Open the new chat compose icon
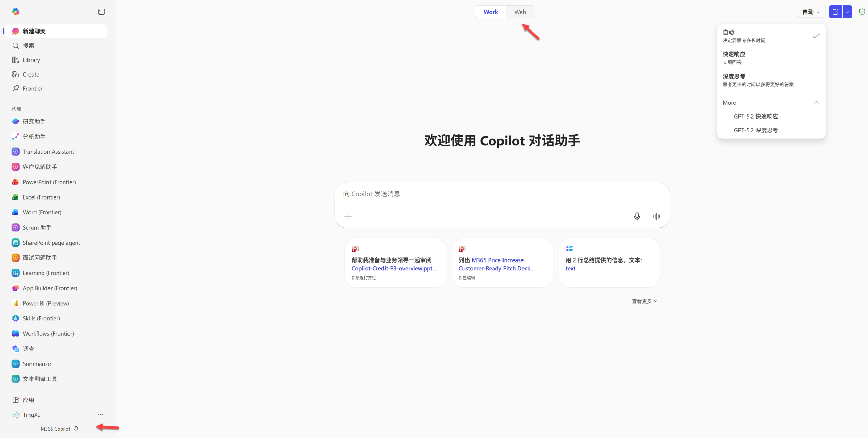The width and height of the screenshot is (868, 438). pos(835,12)
